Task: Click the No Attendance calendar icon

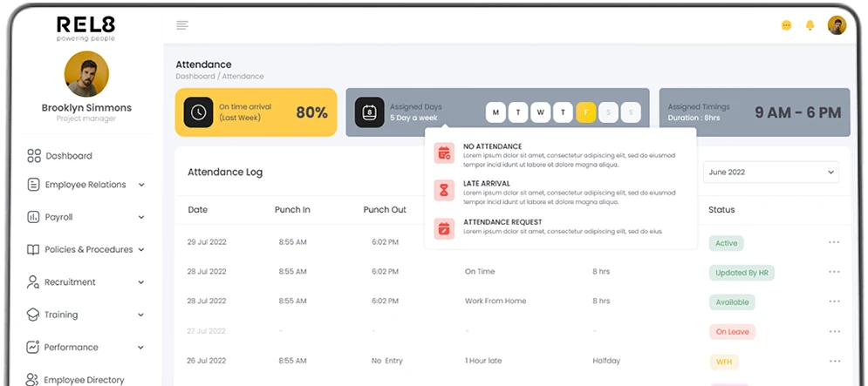Action: tap(444, 153)
